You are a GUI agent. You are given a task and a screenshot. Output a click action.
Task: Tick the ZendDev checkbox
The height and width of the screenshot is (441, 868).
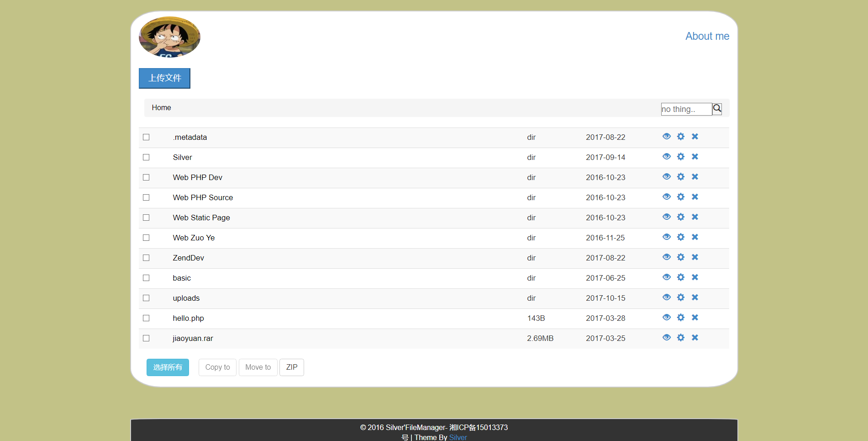[x=146, y=258]
